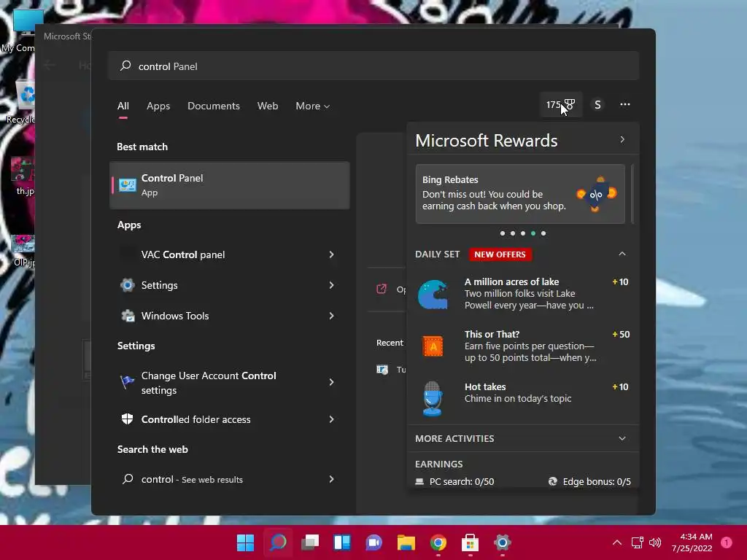The image size is (747, 560).
Task: Open the Hot takes activity
Action: [523, 399]
